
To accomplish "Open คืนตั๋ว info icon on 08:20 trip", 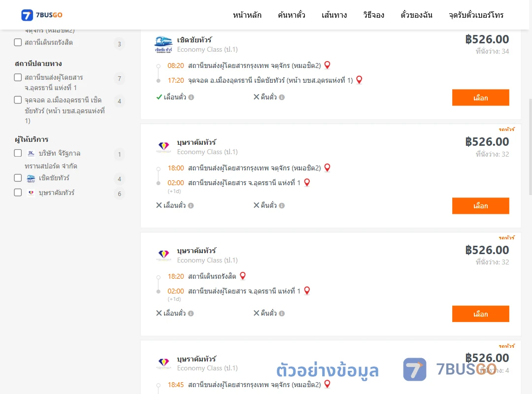I will [x=282, y=98].
